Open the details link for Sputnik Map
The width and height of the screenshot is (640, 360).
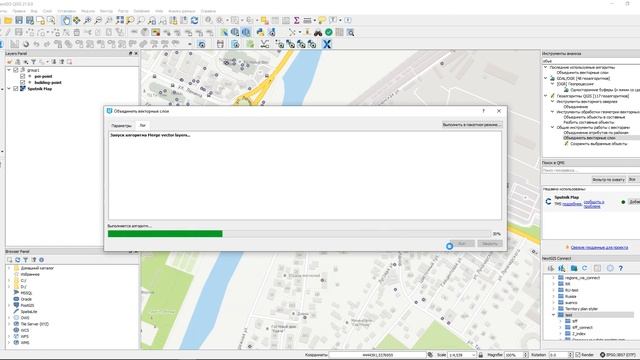[572, 204]
